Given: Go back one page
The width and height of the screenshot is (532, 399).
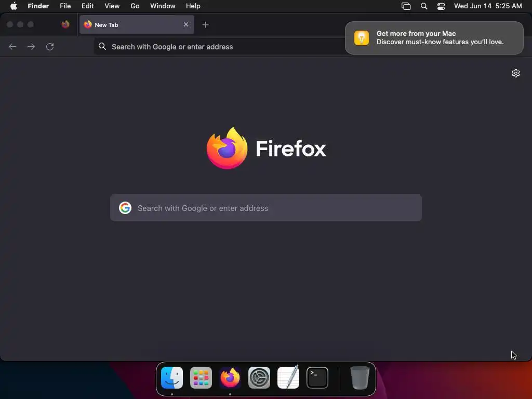Looking at the screenshot, I should 12,46.
